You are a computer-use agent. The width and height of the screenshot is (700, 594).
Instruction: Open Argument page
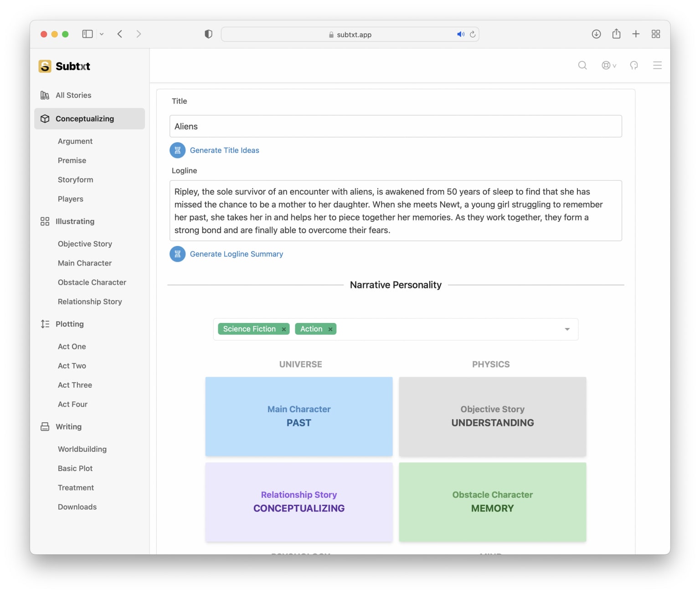tap(75, 142)
